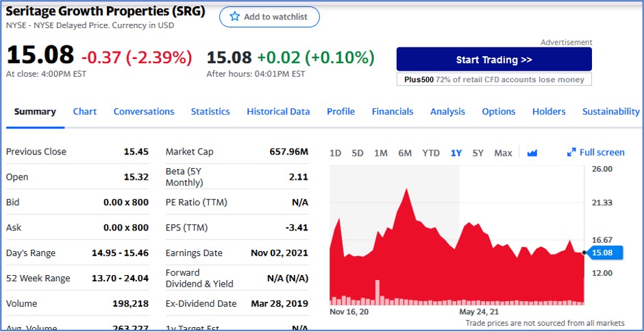Click the Ex-Dividend Date Mar 28, 2019
Viewport: 644px width, 332px height.
[280, 304]
